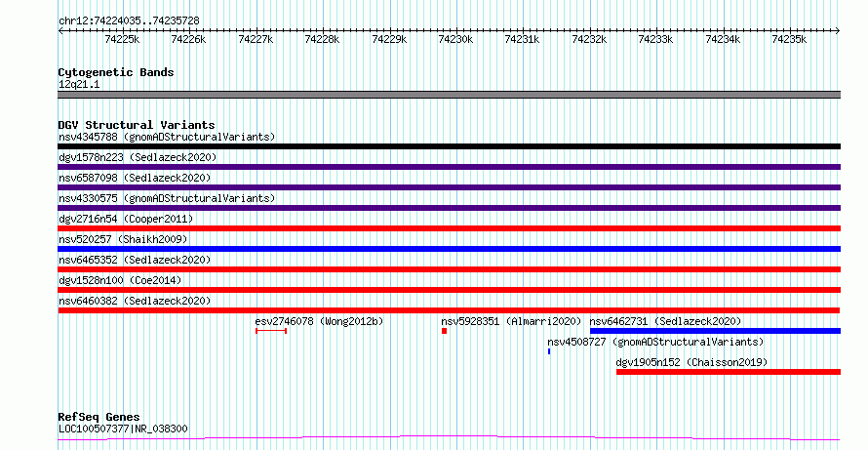Open the LOC100507377|NR_038300 gene label
This screenshot has width=868, height=450.
click(x=123, y=429)
